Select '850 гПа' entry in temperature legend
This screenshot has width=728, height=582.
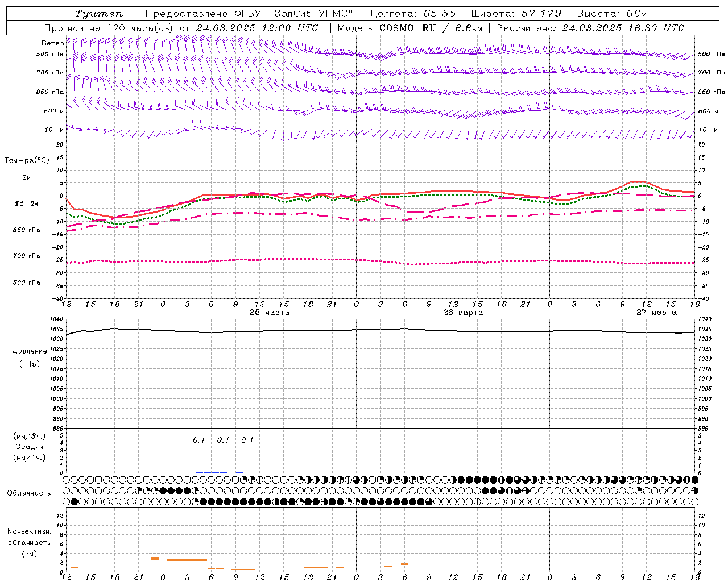[x=27, y=230]
